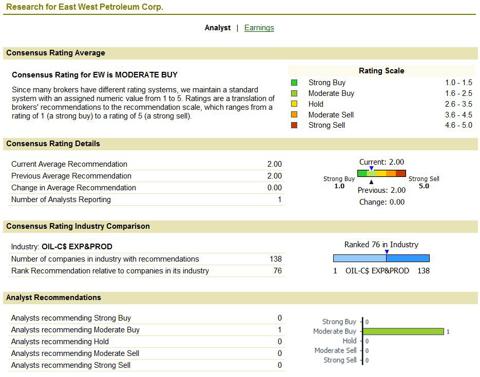Screen dimensions: 480x377
Task: Click 'Analysts recommending Moderate Buy' row
Action: (147, 330)
